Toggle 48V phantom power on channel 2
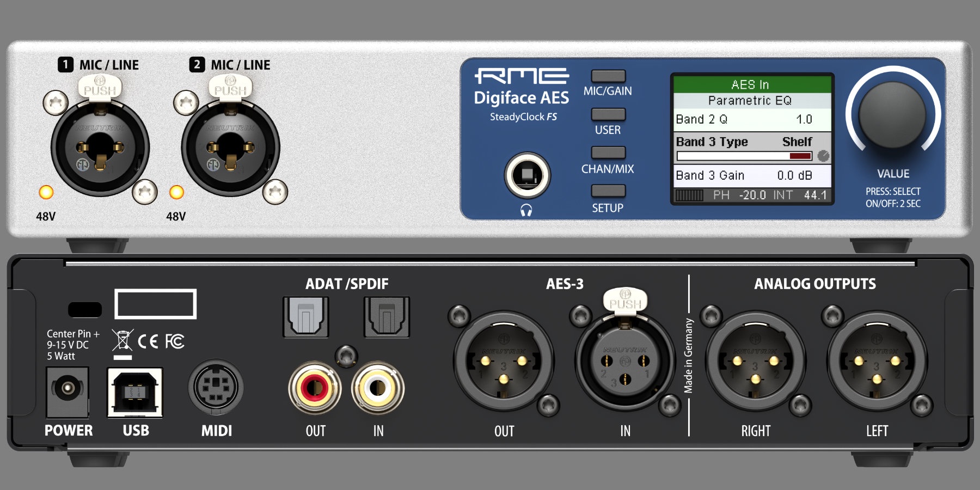Viewport: 980px width, 490px height. [x=176, y=192]
